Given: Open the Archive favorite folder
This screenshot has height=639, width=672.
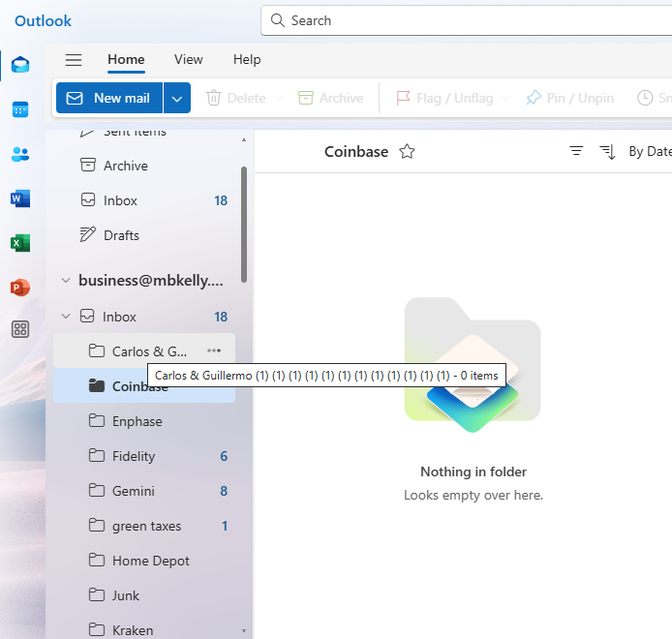Looking at the screenshot, I should pos(144,166).
